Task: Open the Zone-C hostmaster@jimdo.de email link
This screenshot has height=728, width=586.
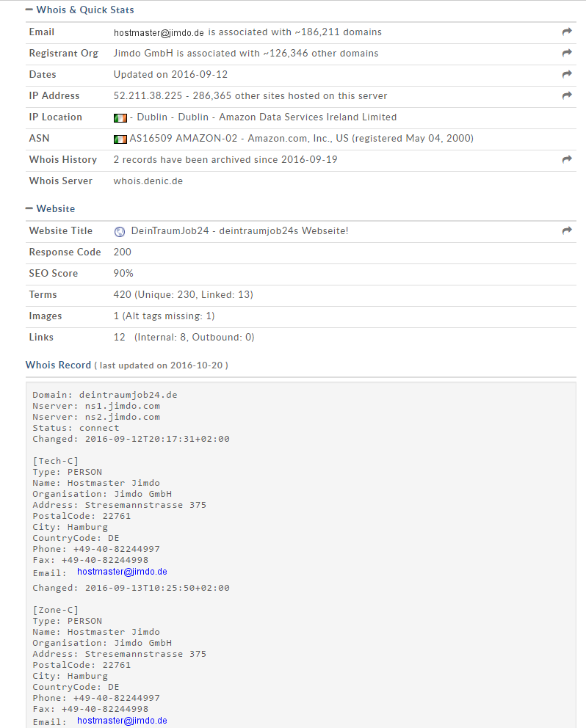Action: click(122, 721)
